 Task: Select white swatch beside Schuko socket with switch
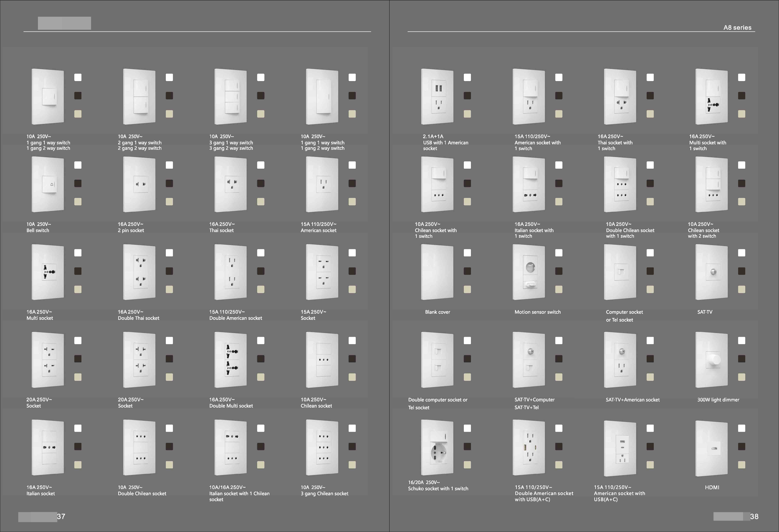467,428
